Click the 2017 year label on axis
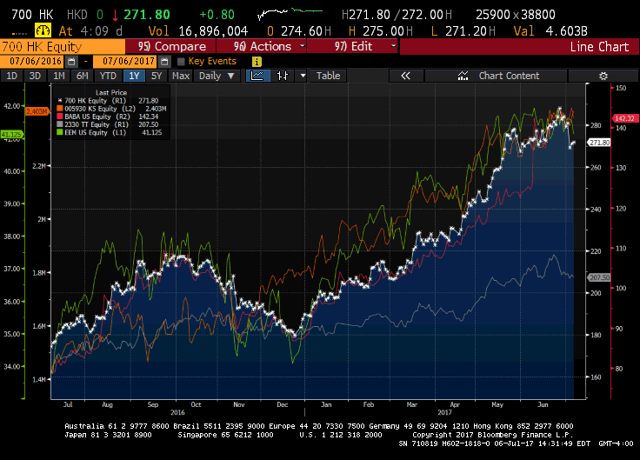The image size is (640, 460). point(444,413)
